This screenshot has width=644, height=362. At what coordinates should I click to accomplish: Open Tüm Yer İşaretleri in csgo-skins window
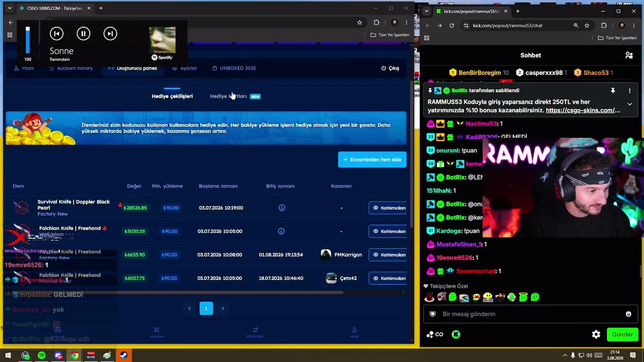point(390,35)
